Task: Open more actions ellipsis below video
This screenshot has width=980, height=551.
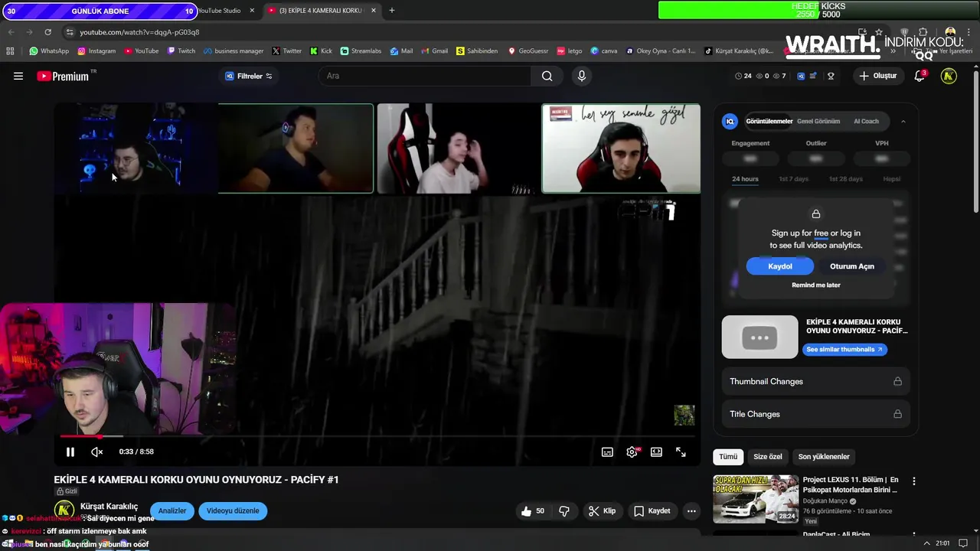Action: pyautogui.click(x=691, y=511)
